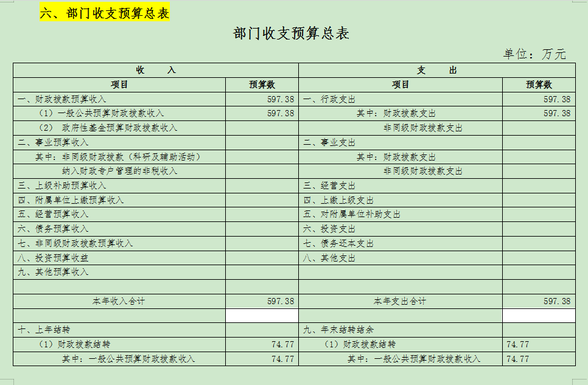Viewport: 588px width, 385px height.
Task: Click the 政府性基金预算财政拨款收入 cell
Action: (x=108, y=128)
